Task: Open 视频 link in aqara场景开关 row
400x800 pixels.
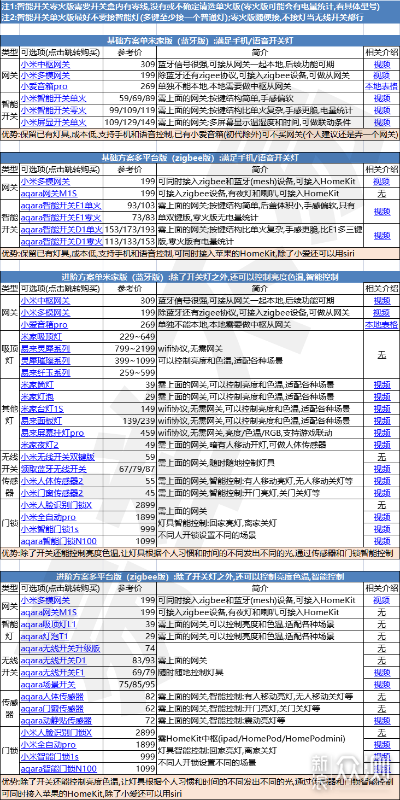Action: [x=381, y=685]
